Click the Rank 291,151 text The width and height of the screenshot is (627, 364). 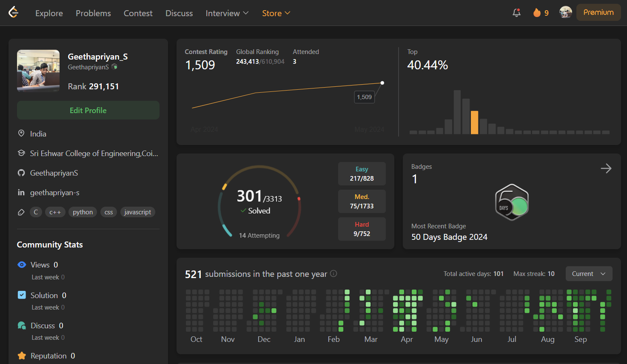coord(93,86)
